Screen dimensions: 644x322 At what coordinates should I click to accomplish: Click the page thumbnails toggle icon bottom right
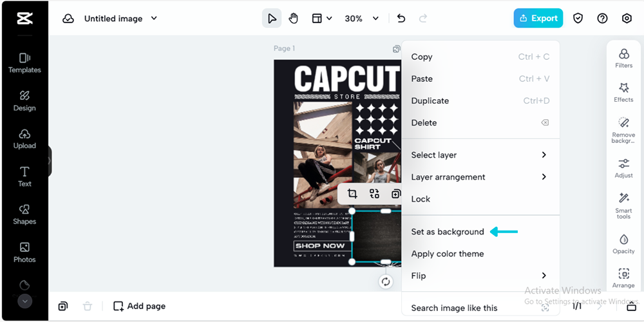click(x=632, y=307)
